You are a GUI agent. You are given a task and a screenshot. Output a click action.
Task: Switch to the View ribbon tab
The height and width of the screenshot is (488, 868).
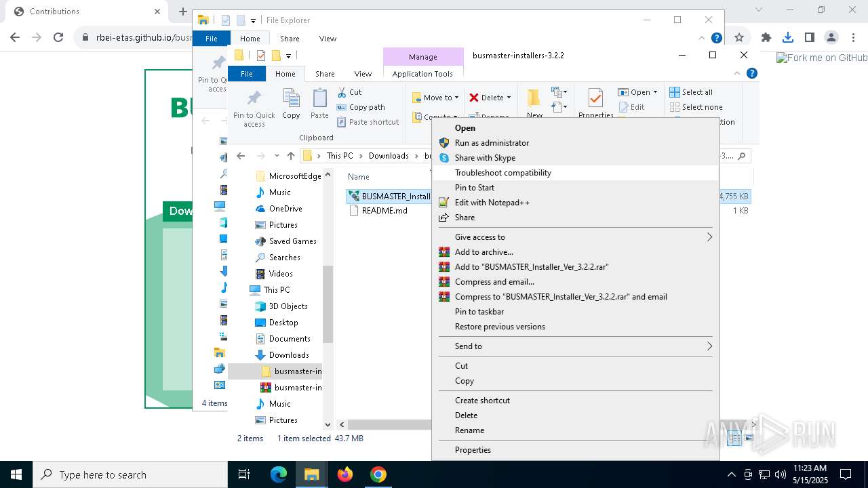363,74
